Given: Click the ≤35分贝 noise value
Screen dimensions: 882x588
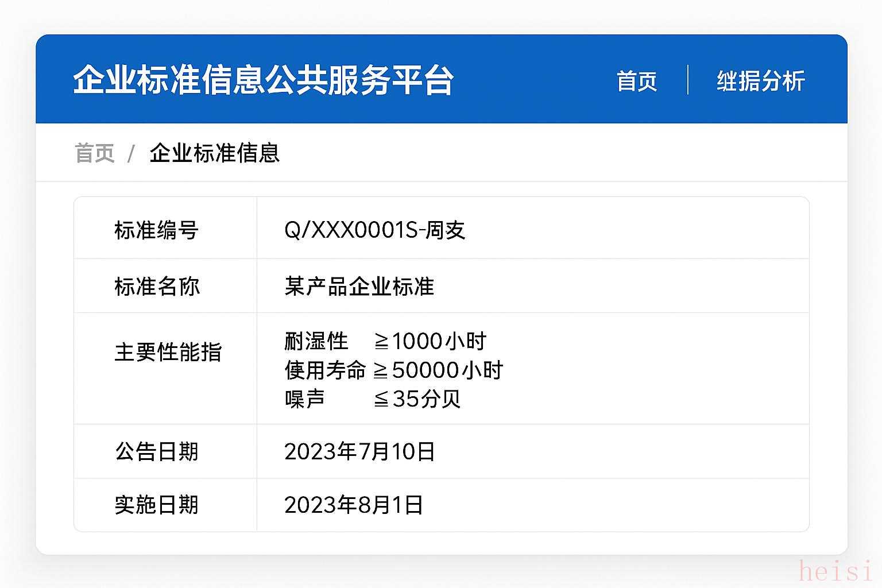Looking at the screenshot, I should [x=417, y=399].
